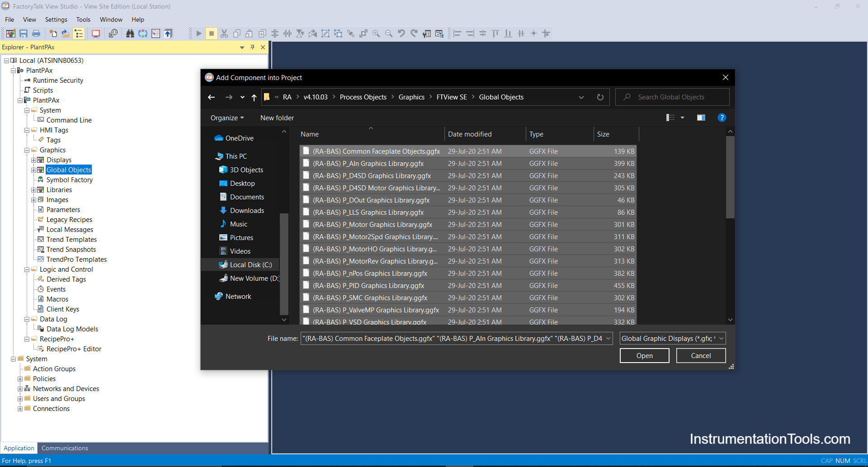Click the Open button in dialog

(645, 356)
